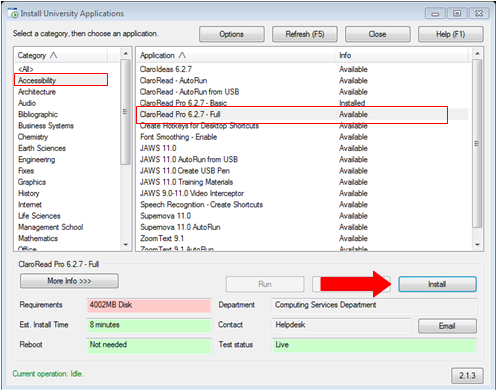Click up arrow of application list scrollbar
Screen dimensions: 497x390
click(x=477, y=53)
